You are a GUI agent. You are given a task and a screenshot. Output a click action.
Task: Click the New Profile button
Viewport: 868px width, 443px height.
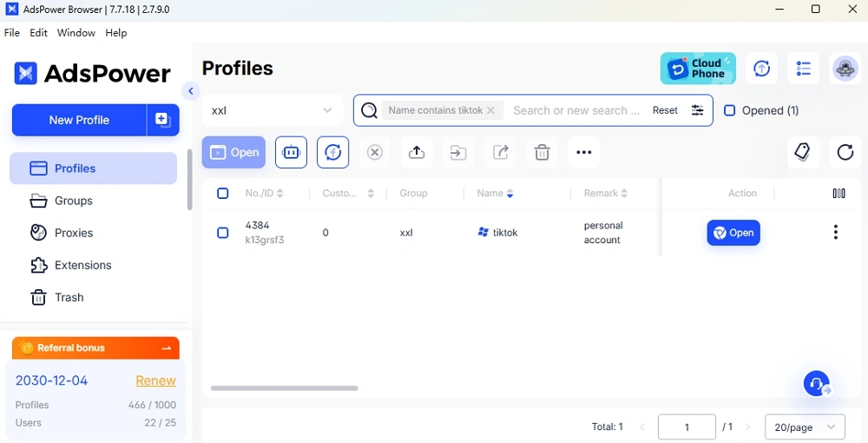coord(79,120)
